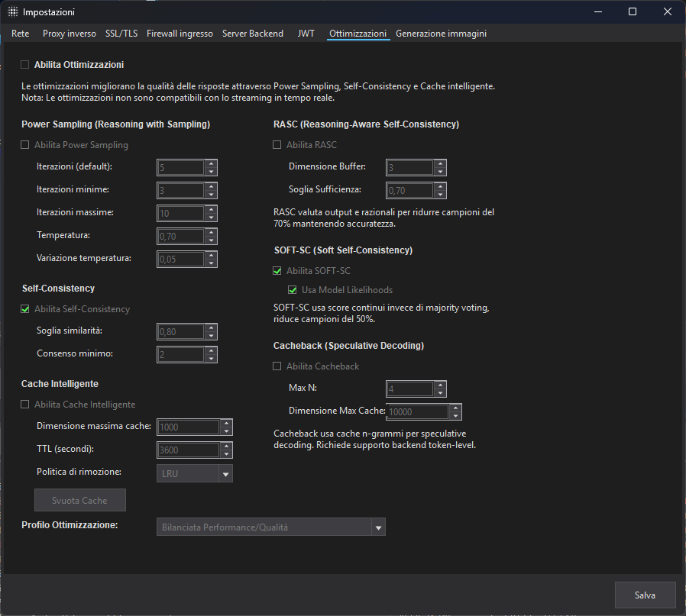Lower Soglia Sufficienza with down arrow
Screen dimensions: 686x616
pyautogui.click(x=441, y=195)
